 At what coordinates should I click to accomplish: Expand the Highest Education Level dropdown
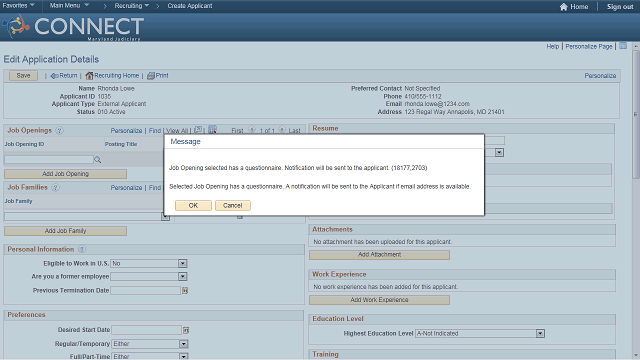tap(540, 333)
